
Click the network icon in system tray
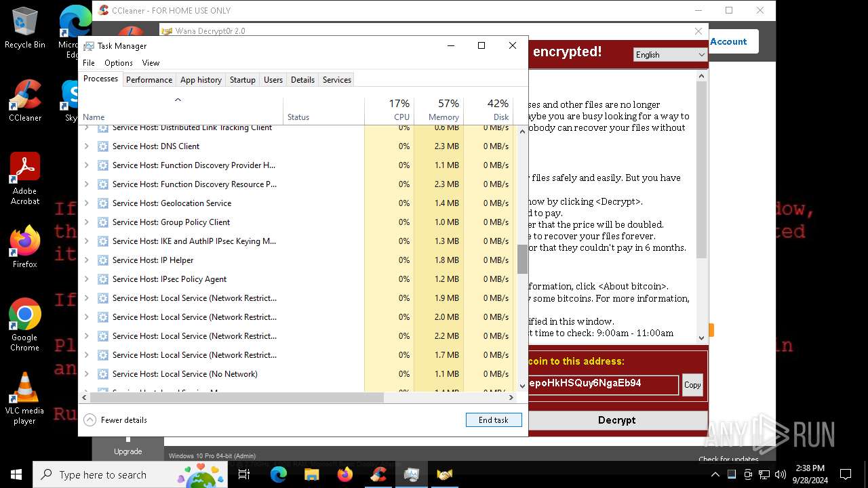coord(764,474)
